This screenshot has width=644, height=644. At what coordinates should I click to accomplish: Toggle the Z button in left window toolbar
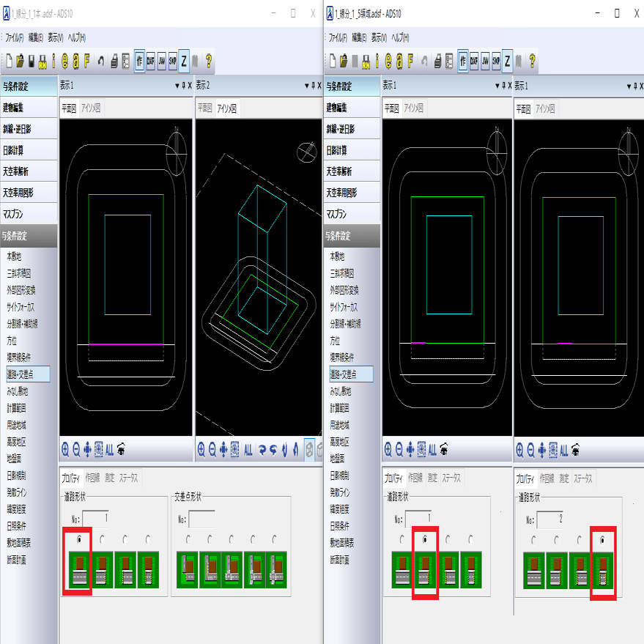184,62
